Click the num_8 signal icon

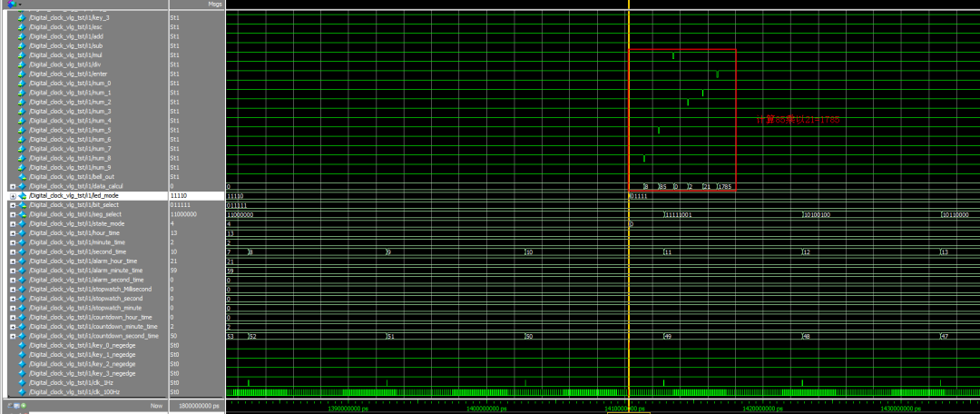[23, 158]
